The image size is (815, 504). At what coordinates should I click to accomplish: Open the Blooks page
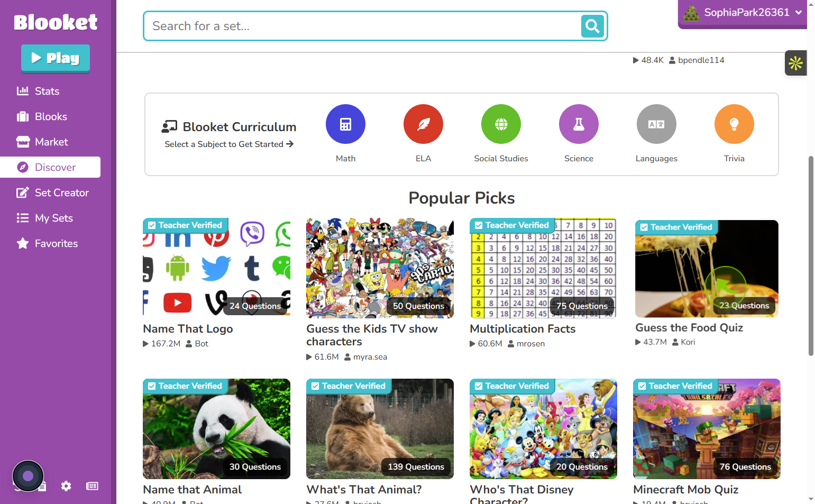click(50, 116)
